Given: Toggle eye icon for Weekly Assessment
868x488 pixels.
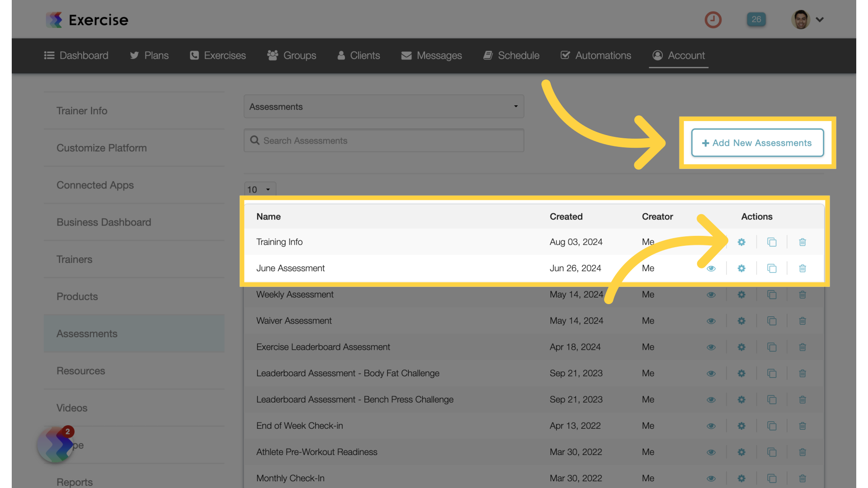Looking at the screenshot, I should click(x=711, y=294).
